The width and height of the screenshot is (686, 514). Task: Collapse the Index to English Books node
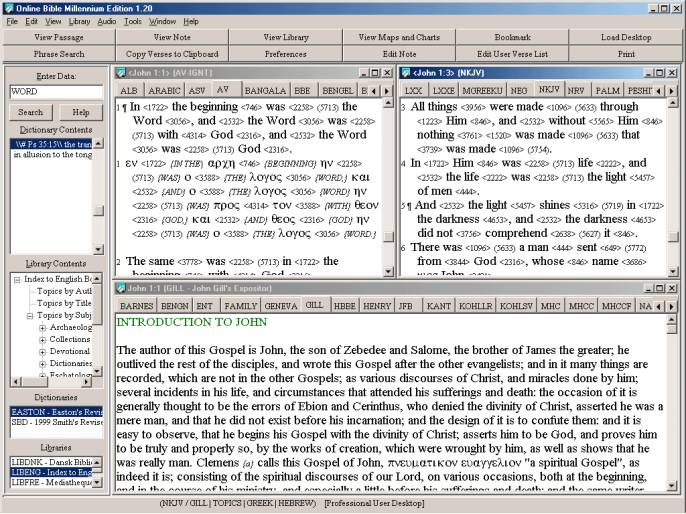(17, 280)
